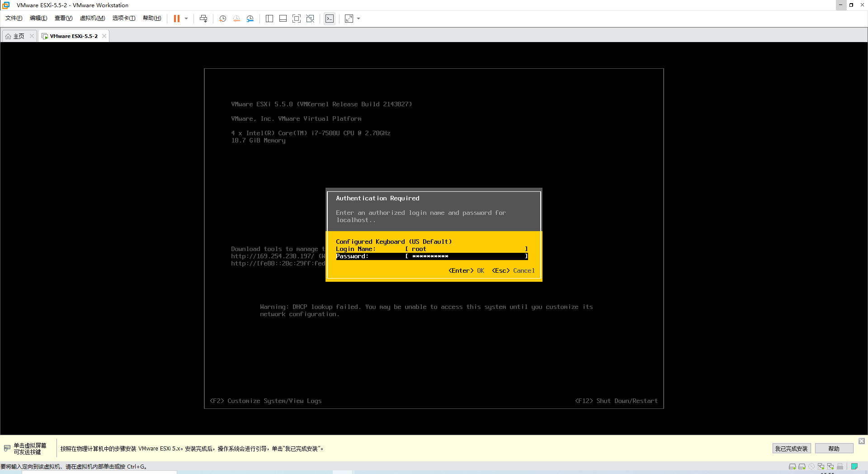Click the 我已完成安装 button
The width and height of the screenshot is (868, 474).
(792, 448)
